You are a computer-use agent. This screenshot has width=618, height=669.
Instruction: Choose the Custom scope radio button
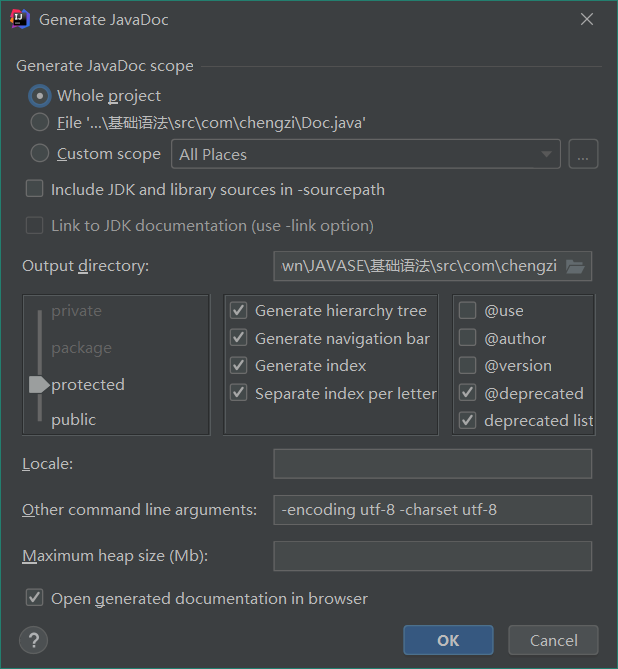(40, 154)
